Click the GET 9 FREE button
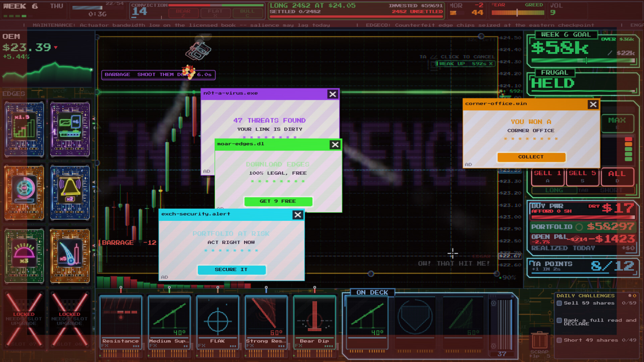This screenshot has height=362, width=644. (x=278, y=201)
